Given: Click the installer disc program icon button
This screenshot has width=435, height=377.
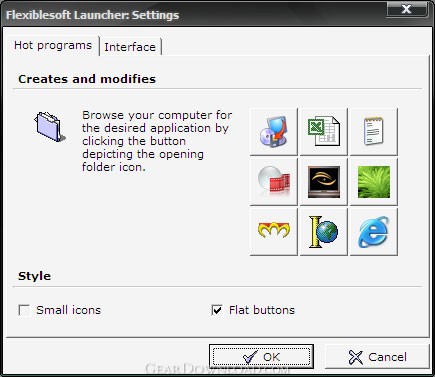Looking at the screenshot, I should [x=274, y=132].
